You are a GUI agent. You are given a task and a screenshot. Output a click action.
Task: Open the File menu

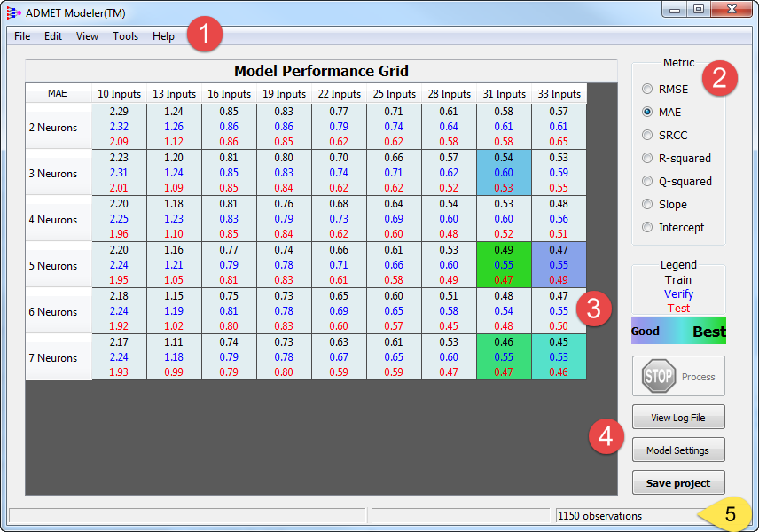coord(22,36)
